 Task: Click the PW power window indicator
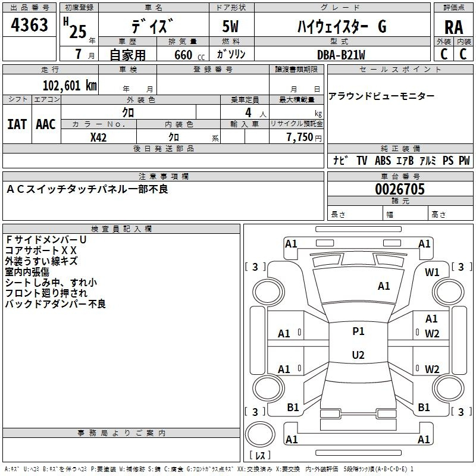click(464, 161)
